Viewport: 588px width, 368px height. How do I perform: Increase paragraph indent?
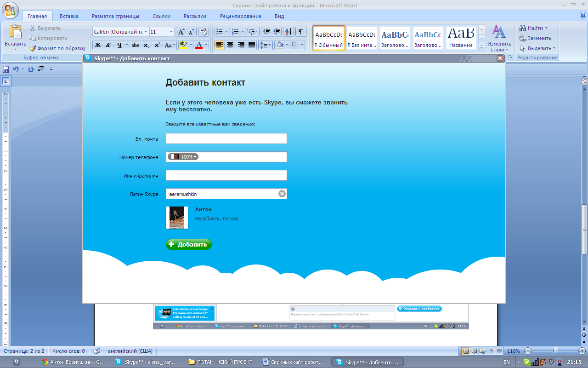[x=277, y=32]
